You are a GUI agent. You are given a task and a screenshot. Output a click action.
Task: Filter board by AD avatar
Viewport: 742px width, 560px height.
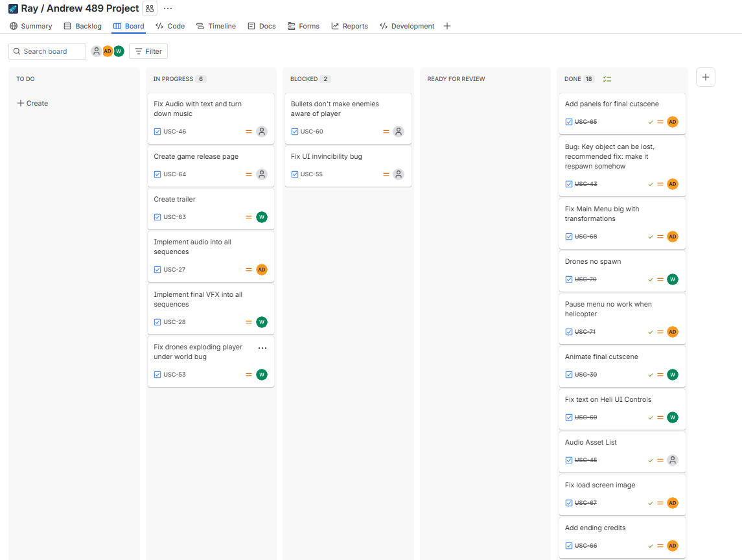pyautogui.click(x=108, y=51)
